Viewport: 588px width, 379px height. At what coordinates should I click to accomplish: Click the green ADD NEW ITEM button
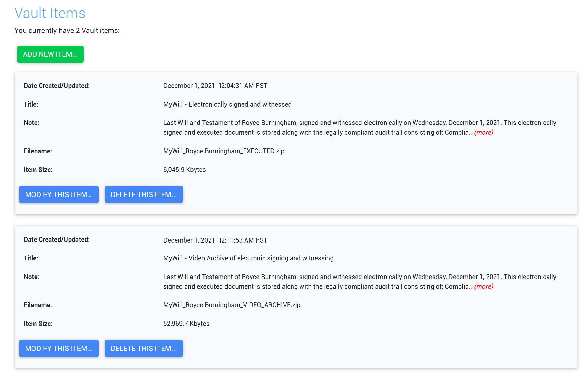(x=50, y=54)
